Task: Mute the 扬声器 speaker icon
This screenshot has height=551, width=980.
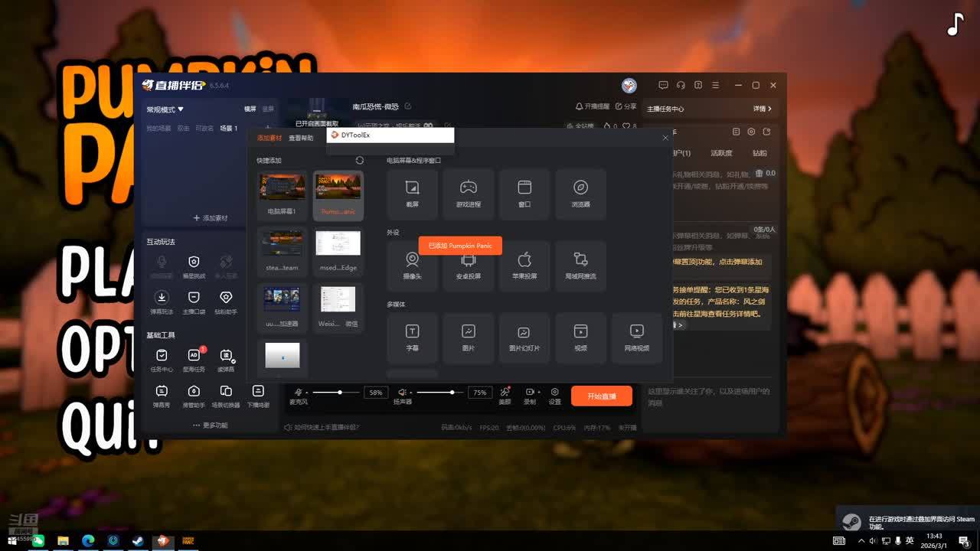Action: [402, 393]
